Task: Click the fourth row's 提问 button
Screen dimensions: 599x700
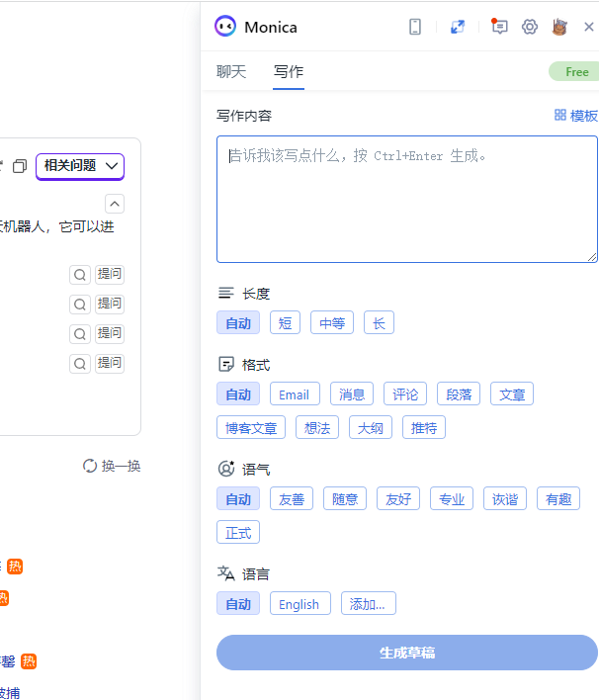Action: [x=110, y=363]
